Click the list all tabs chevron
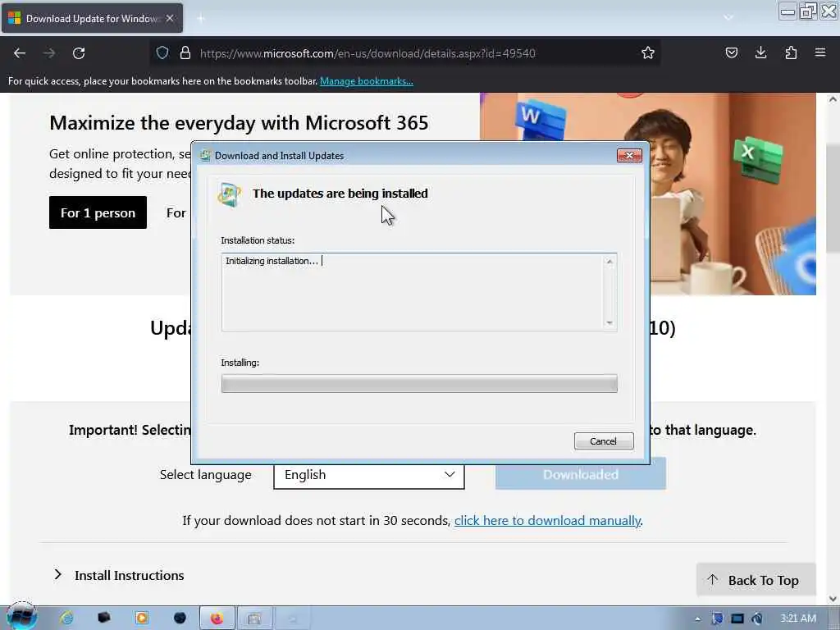 pyautogui.click(x=728, y=18)
